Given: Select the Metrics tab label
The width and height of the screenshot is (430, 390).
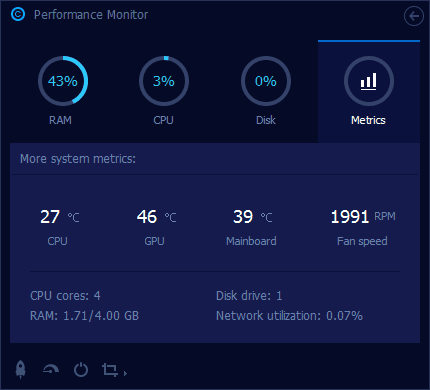Looking at the screenshot, I should [x=368, y=120].
